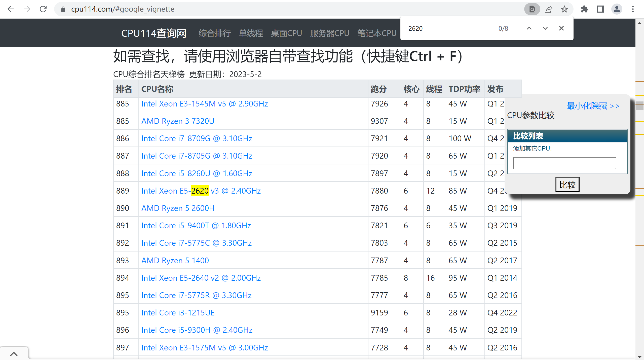Open the share page icon

click(548, 9)
